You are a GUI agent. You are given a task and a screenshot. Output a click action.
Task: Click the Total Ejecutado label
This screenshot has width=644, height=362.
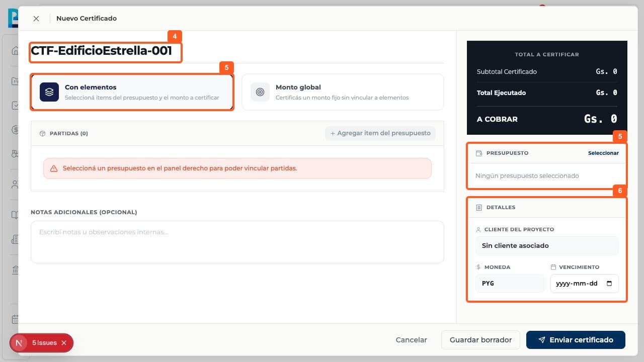point(501,93)
